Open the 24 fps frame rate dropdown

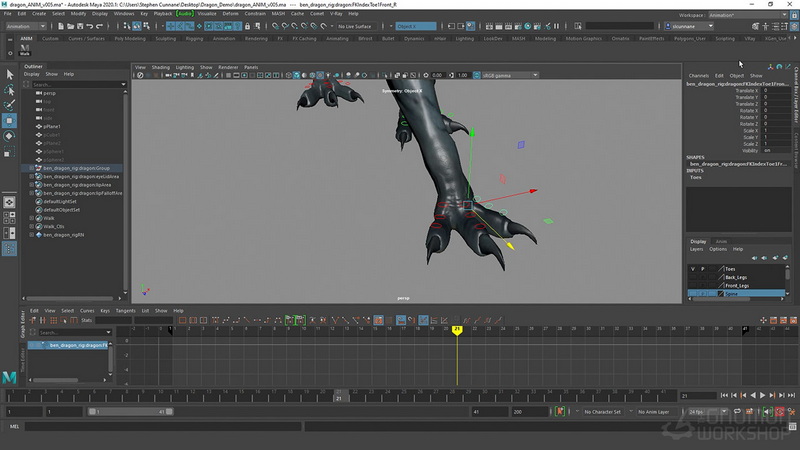coord(707,412)
